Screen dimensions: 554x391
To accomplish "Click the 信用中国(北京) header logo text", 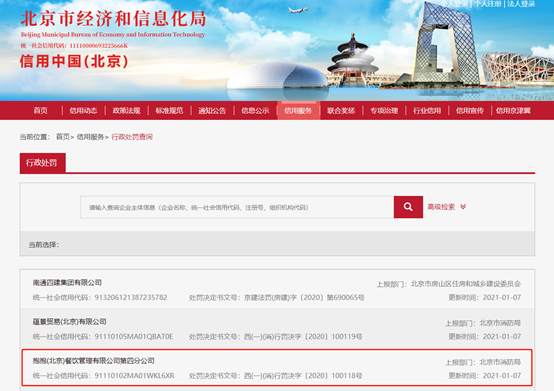I will [x=74, y=61].
